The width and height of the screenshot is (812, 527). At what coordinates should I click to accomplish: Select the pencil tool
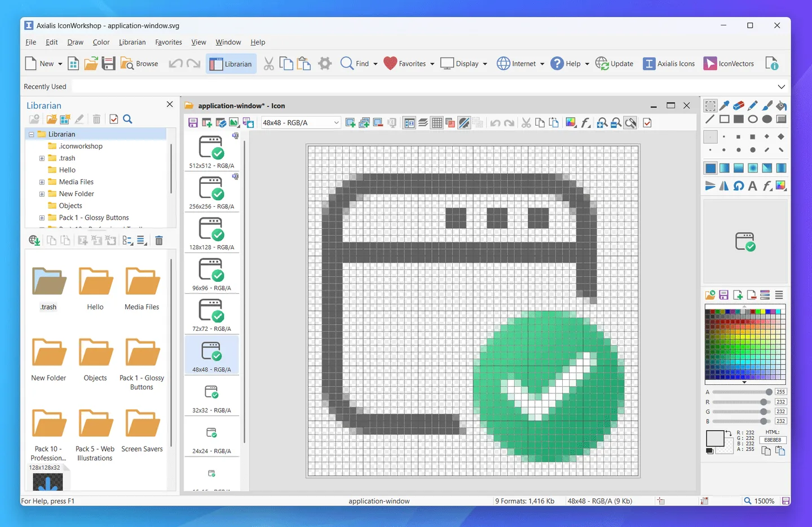[x=752, y=105]
